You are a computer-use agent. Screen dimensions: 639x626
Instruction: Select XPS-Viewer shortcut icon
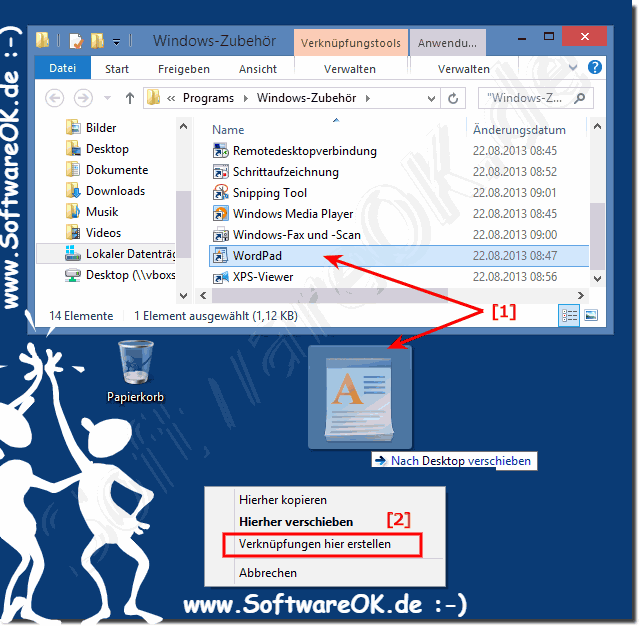(220, 277)
